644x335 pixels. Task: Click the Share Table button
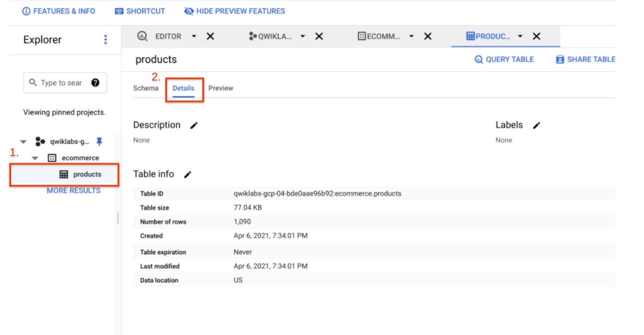(x=586, y=59)
